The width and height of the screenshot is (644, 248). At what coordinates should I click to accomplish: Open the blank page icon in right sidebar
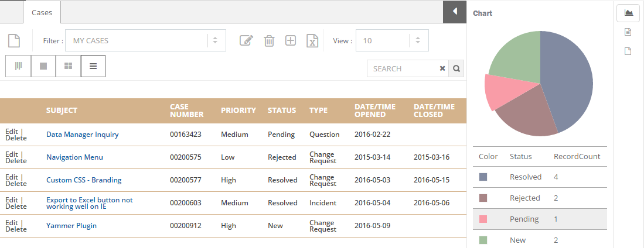click(x=628, y=51)
